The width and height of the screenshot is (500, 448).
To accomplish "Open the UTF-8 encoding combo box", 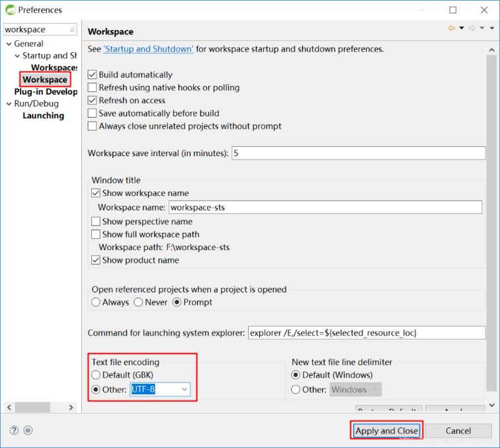I will 160,389.
